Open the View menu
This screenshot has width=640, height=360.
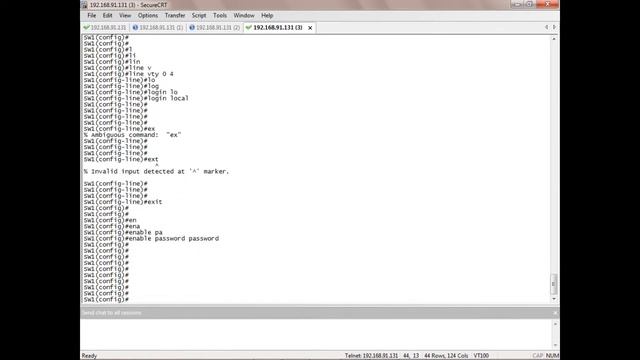coord(125,16)
